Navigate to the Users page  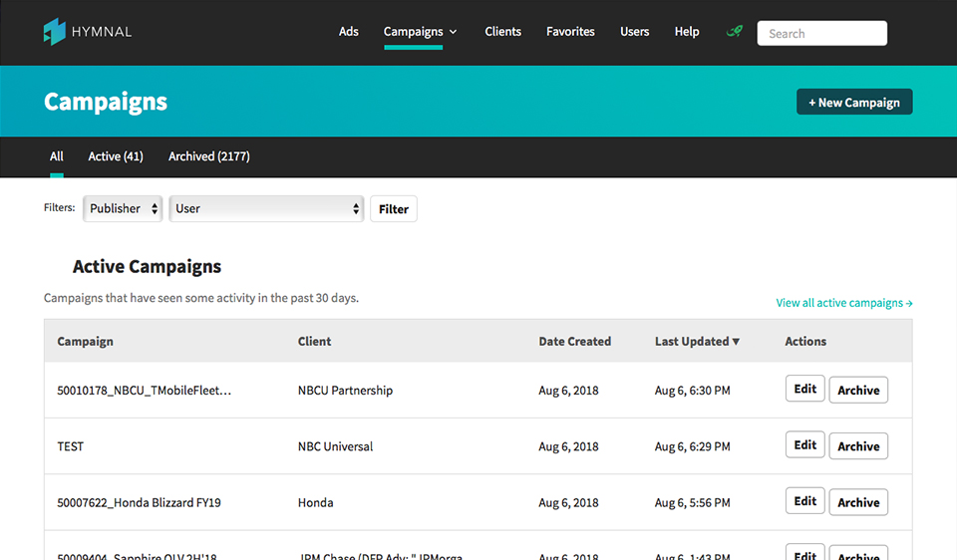[x=634, y=32]
